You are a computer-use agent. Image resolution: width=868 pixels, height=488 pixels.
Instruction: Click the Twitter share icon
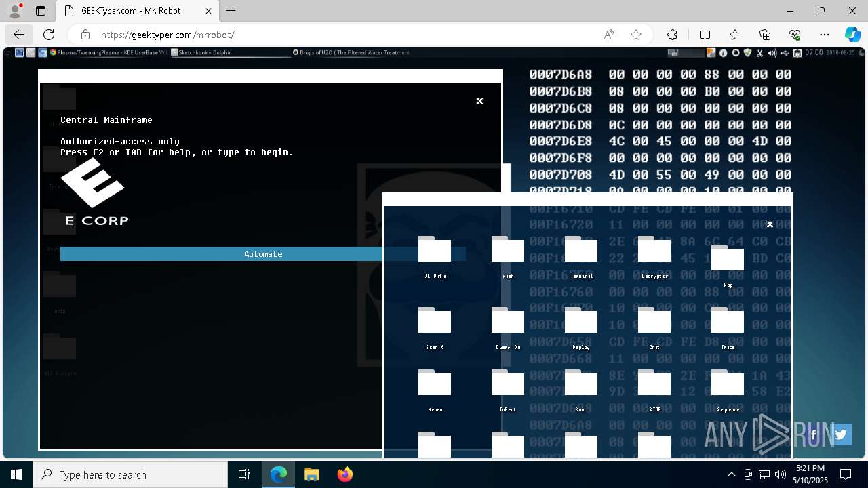(842, 434)
